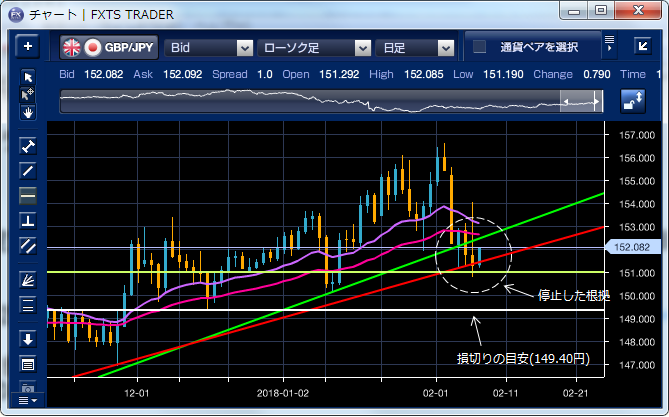The width and height of the screenshot is (669, 417).
Task: Select the horizontal line tool
Action: 28,196
